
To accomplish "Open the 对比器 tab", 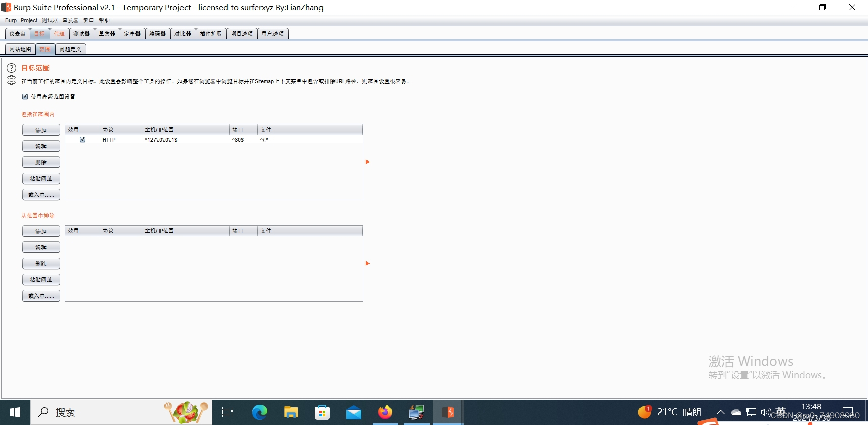I will (x=182, y=34).
